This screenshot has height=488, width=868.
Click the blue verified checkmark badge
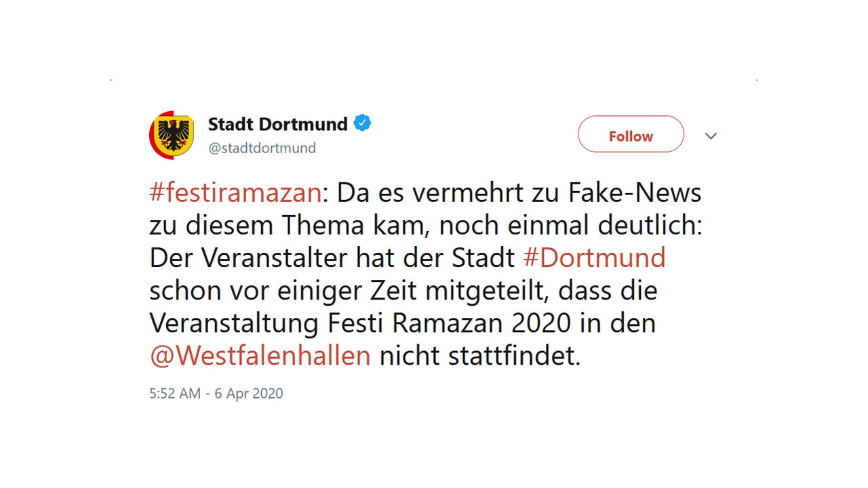[363, 123]
